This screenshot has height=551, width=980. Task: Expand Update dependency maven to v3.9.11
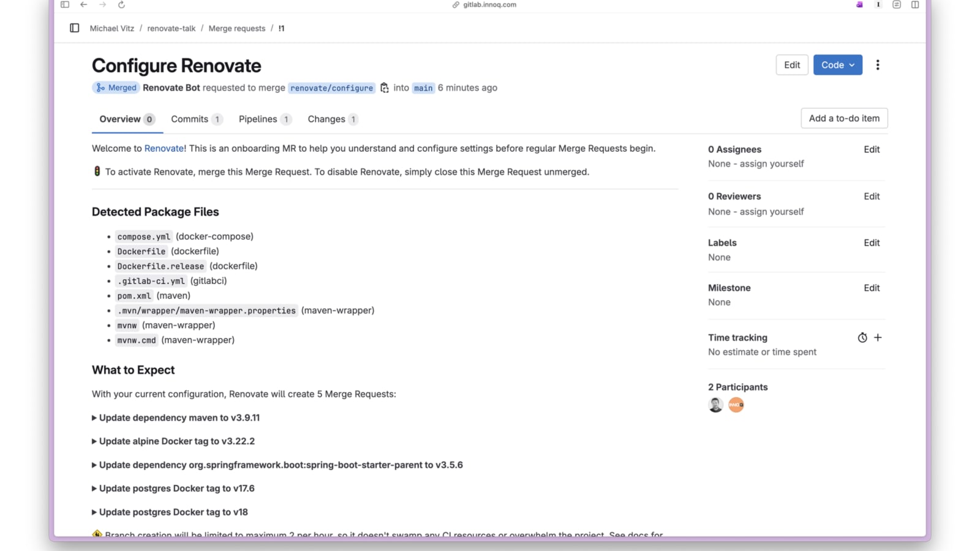coord(176,418)
